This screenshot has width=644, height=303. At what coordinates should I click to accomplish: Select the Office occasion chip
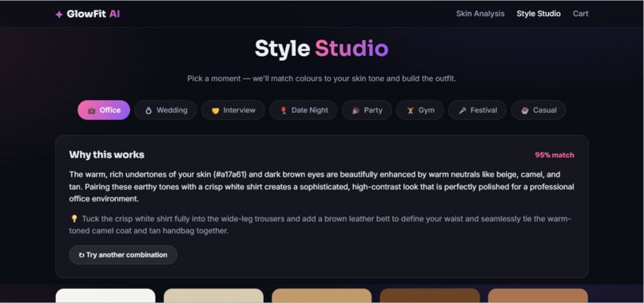104,110
